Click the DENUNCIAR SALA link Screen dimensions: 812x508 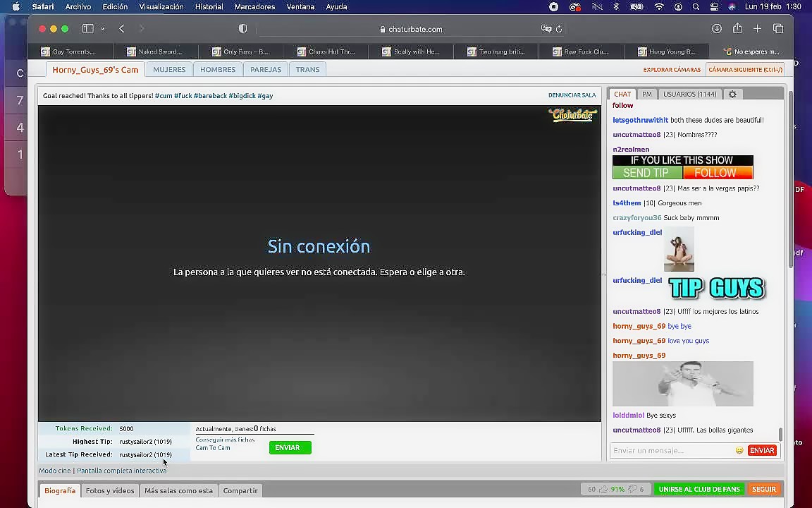point(572,95)
